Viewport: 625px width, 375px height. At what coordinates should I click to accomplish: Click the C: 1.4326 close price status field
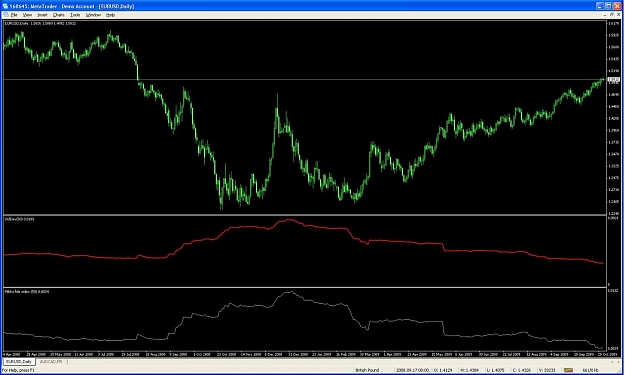(x=521, y=370)
